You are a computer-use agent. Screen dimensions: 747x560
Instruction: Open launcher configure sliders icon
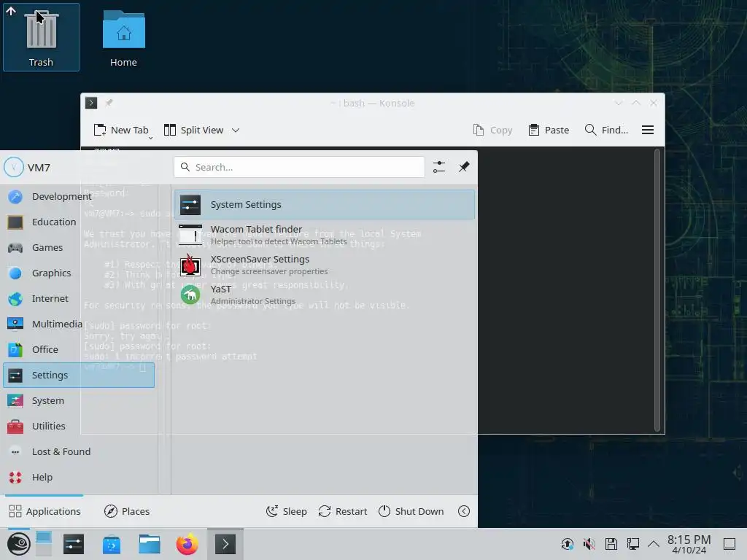(x=438, y=167)
